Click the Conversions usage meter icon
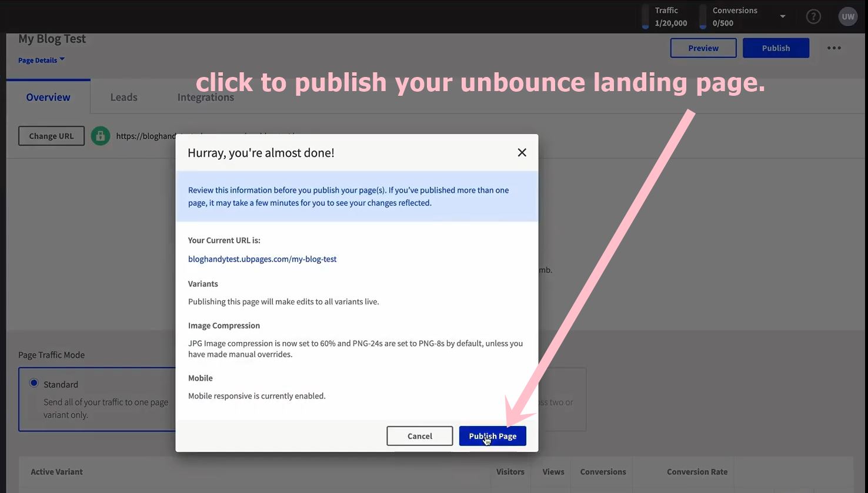Viewport: 868px width, 493px height. coord(702,16)
